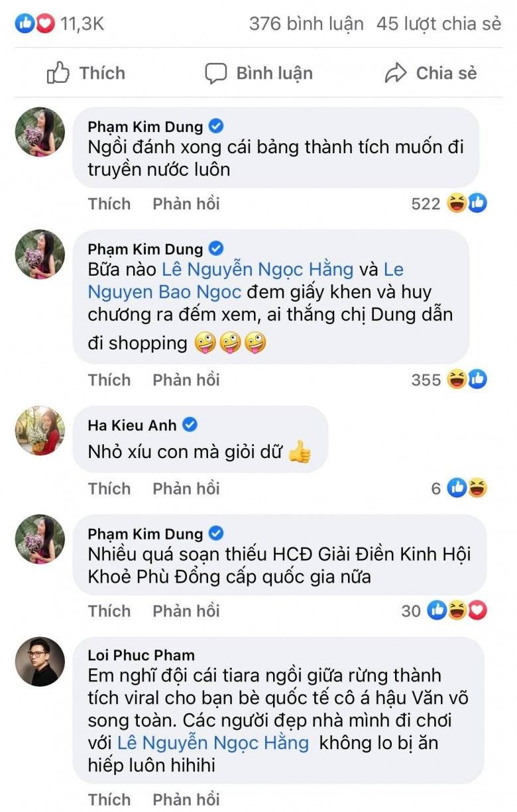Viewport: 517px width, 812px height.
Task: Tap the Chia sẻ share arrow icon
Action: (x=395, y=73)
